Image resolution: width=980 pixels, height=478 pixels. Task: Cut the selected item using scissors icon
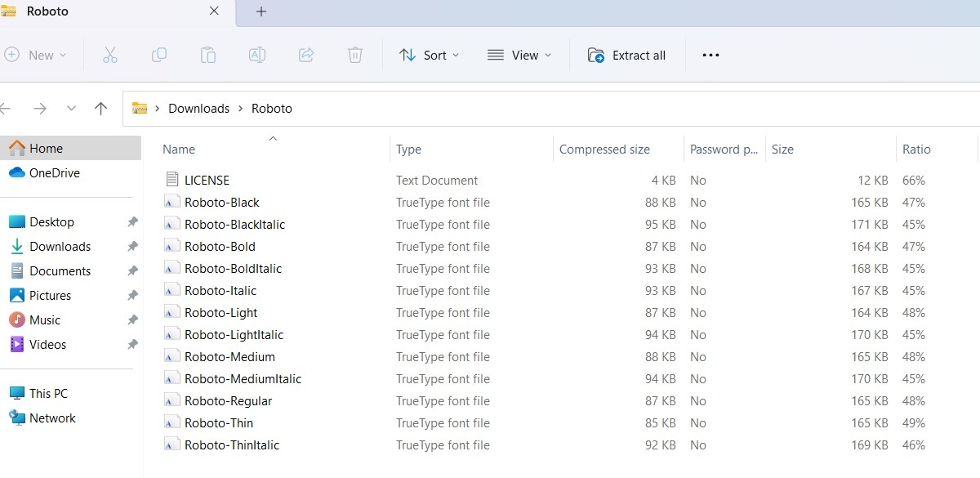[x=110, y=55]
